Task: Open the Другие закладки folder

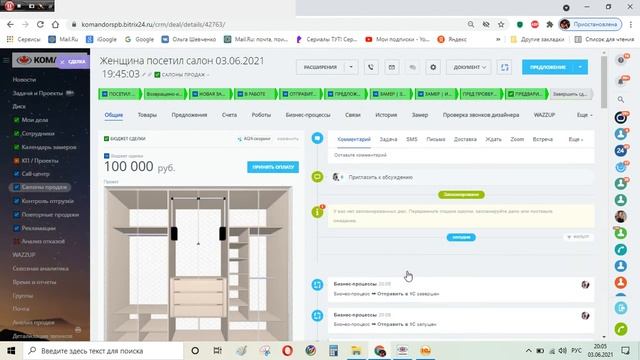Action: coord(537,40)
